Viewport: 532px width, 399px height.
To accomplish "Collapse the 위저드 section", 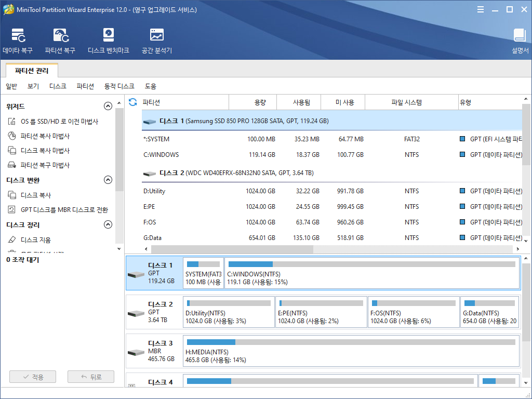I will (108, 106).
